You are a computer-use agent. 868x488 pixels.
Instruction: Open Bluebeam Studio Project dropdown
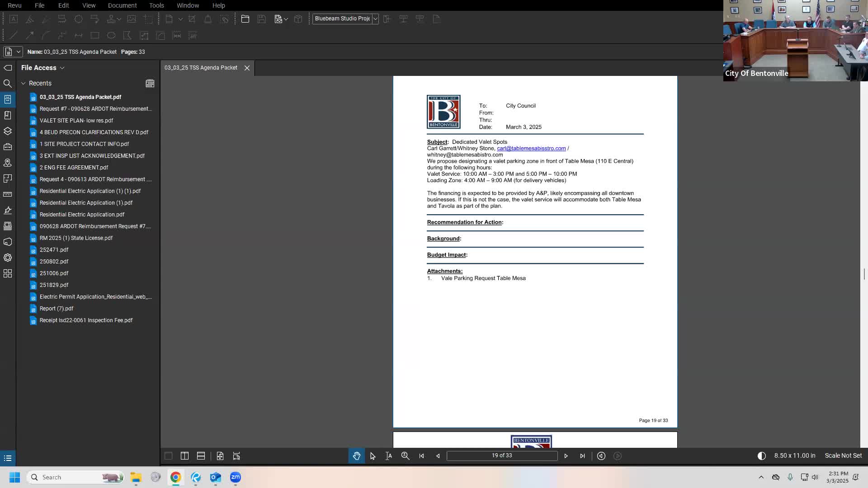[375, 19]
